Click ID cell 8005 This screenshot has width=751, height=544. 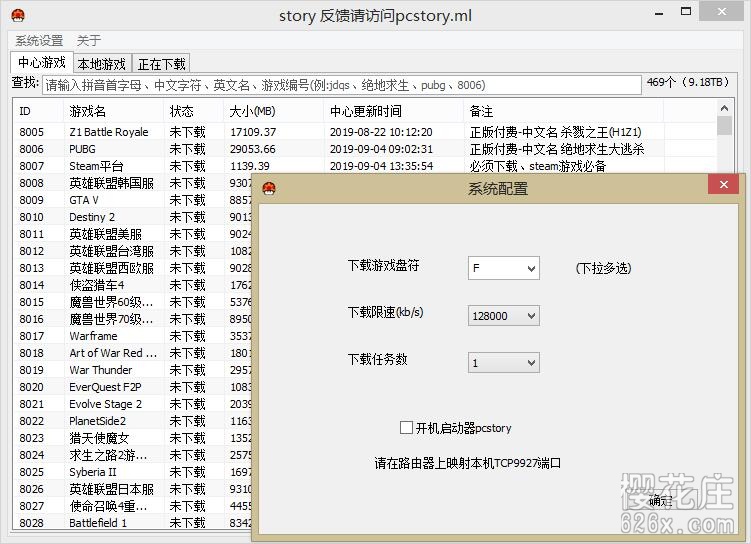[31, 132]
